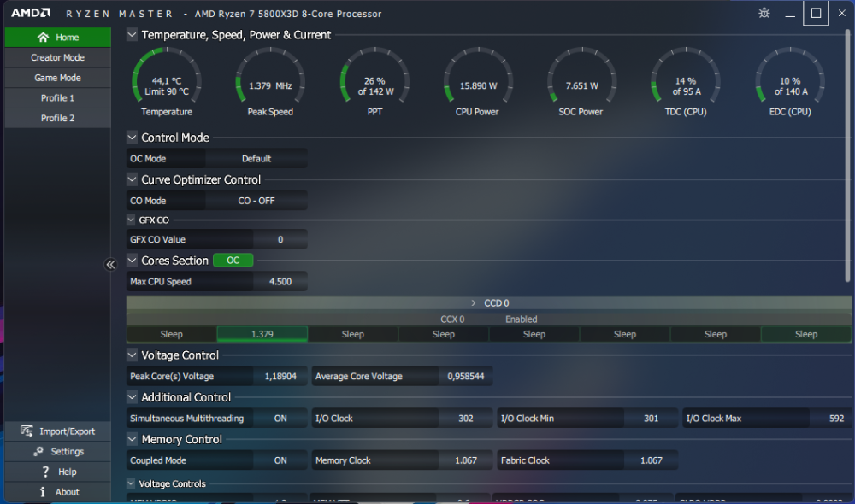
Task: Click the bug report icon in title bar
Action: point(764,13)
